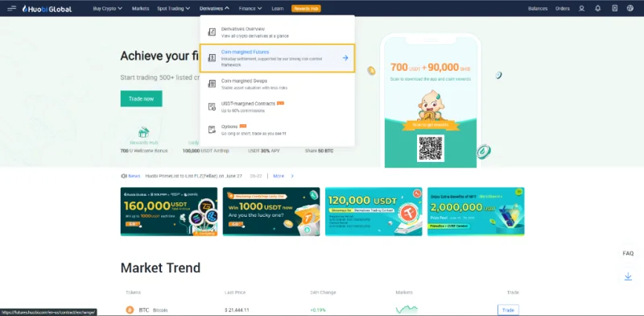Open the language globe icon
The width and height of the screenshot is (644, 316).
pos(630,8)
